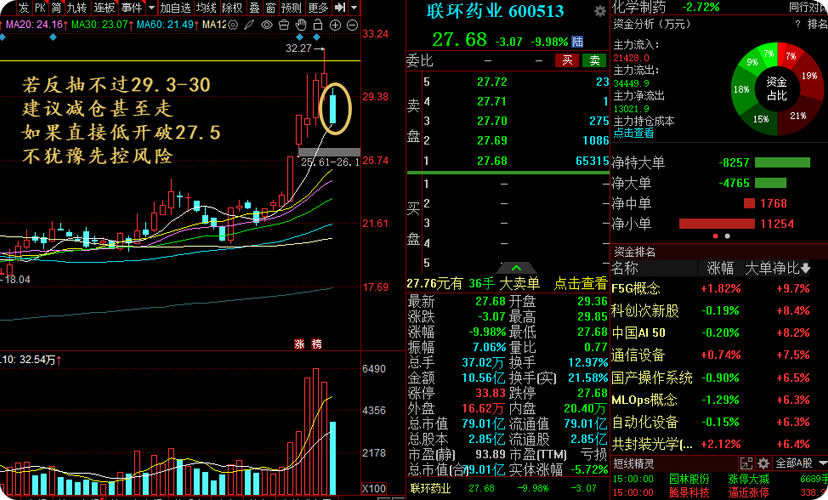Select the drawing pen tool icon
Image resolution: width=828 pixels, height=500 pixels.
(x=249, y=25)
